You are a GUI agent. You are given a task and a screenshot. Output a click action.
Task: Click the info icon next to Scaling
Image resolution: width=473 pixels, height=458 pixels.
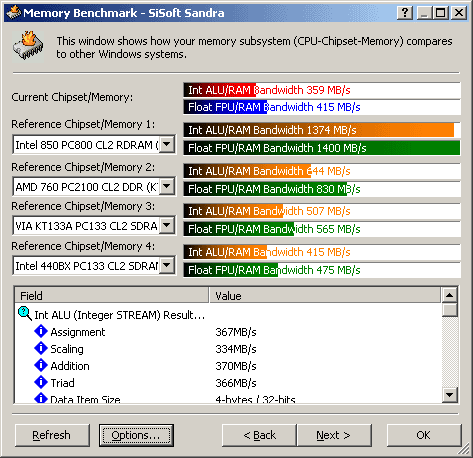(x=41, y=348)
